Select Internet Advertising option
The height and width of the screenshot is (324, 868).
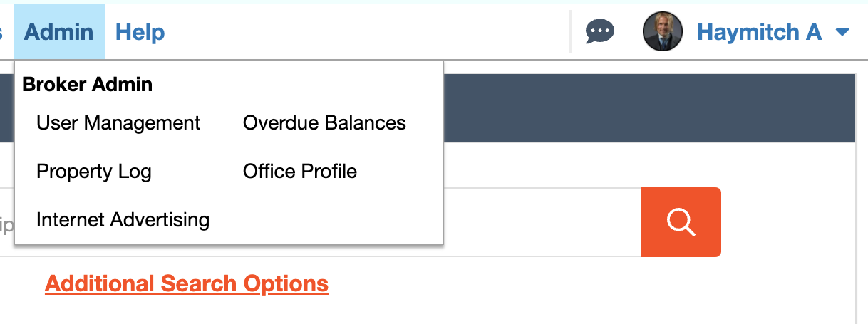pyautogui.click(x=123, y=220)
